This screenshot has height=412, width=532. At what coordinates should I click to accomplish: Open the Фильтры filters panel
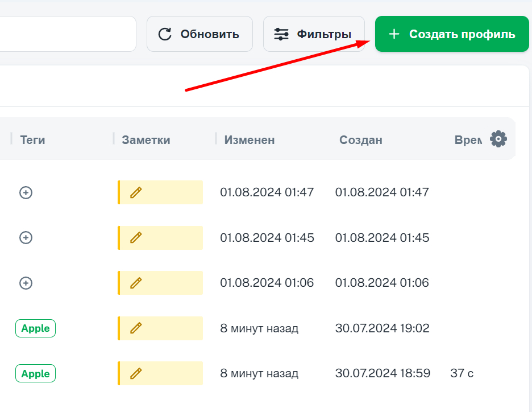pyautogui.click(x=314, y=34)
